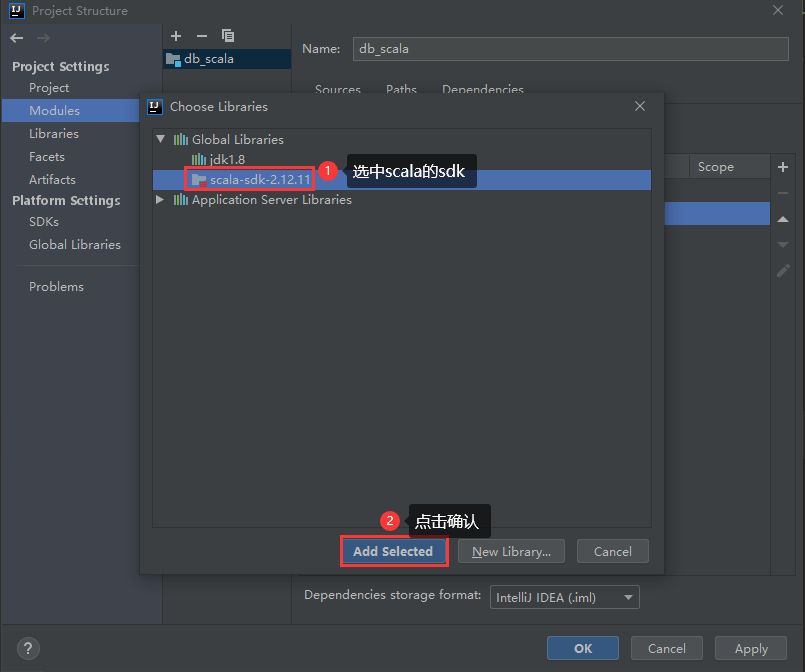Add a new module with plus icon

tap(176, 36)
